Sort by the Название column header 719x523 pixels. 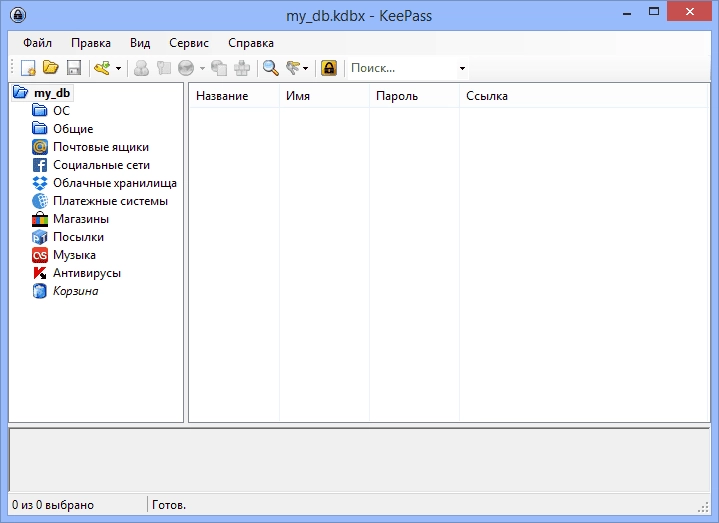(x=234, y=96)
